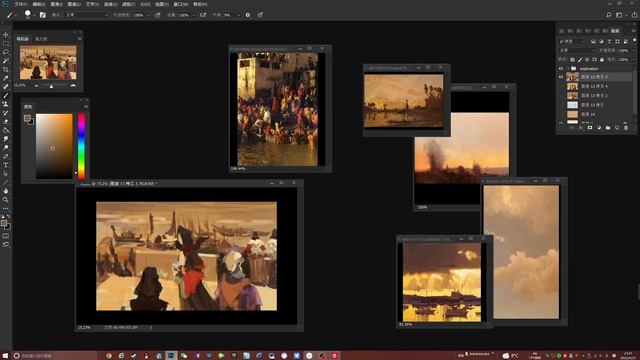Select the Clone Stamp tool
The height and width of the screenshot is (360, 640).
6,104
